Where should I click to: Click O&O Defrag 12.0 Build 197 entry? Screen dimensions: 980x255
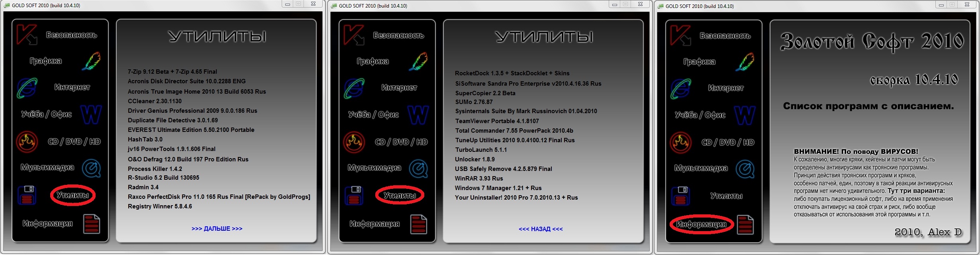tap(188, 159)
